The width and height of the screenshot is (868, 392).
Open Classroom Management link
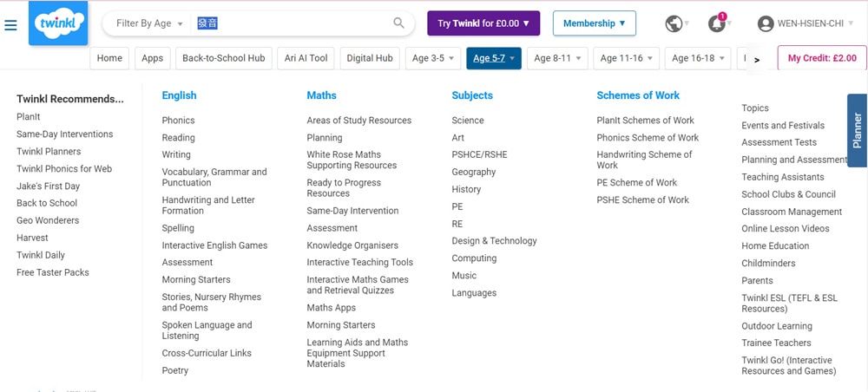pos(792,212)
